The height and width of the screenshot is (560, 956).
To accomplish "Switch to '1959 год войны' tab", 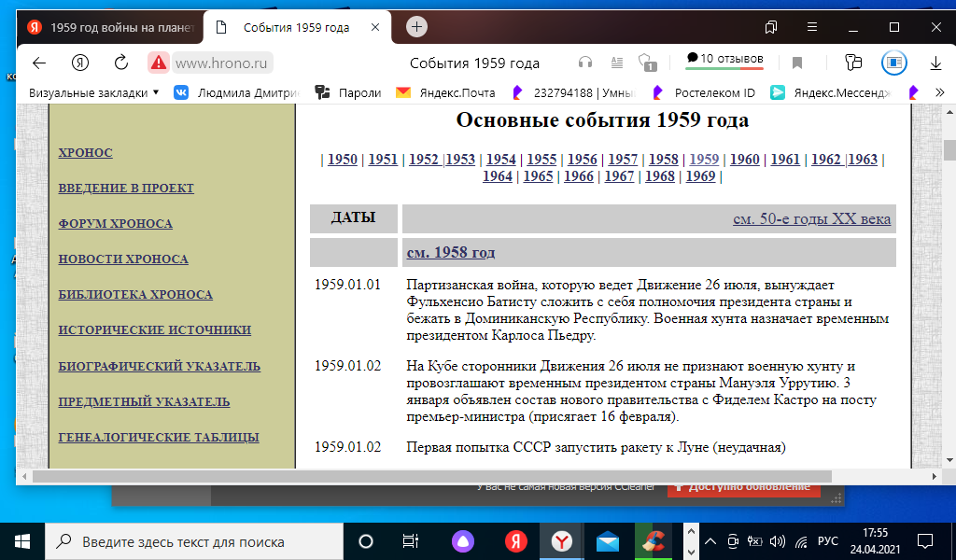I will 112,27.
